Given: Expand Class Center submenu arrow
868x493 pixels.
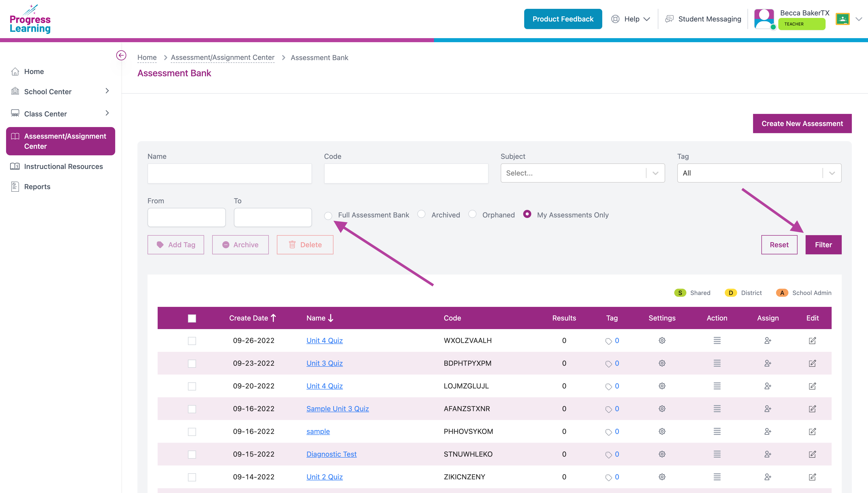Looking at the screenshot, I should point(107,113).
